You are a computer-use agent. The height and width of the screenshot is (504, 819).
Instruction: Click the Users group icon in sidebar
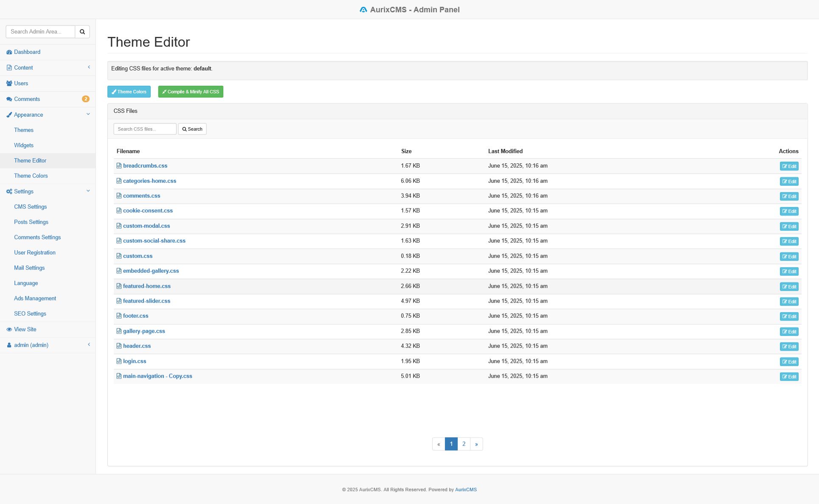9,84
